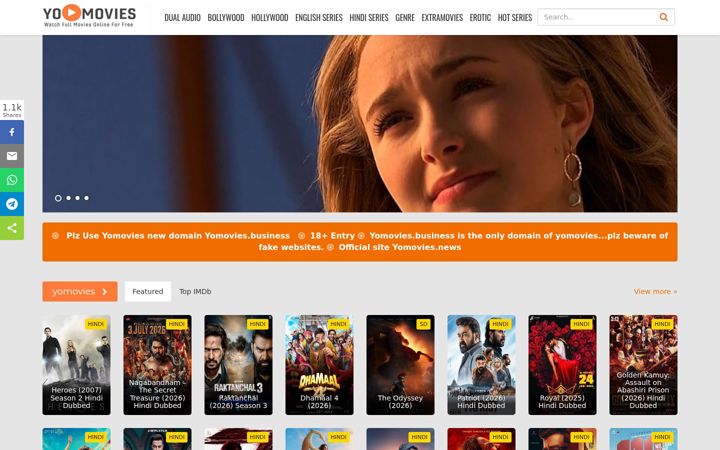Open Raktanchal (2026) Season 3 poster
720x450 pixels.
point(238,365)
